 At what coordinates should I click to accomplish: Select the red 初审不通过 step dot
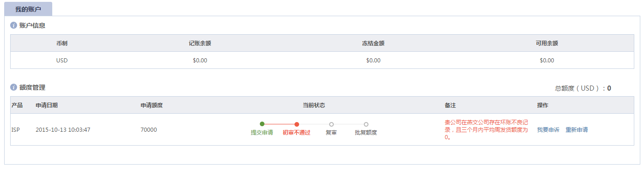point(297,124)
